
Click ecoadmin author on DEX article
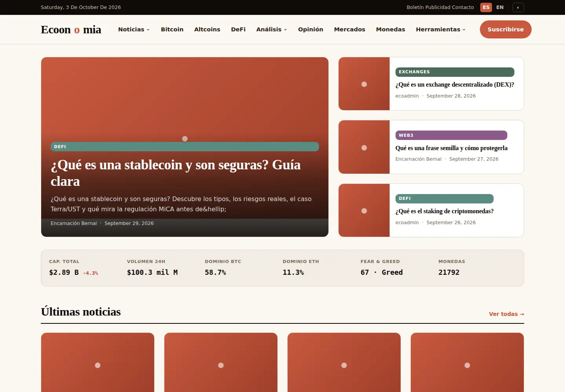pos(407,96)
